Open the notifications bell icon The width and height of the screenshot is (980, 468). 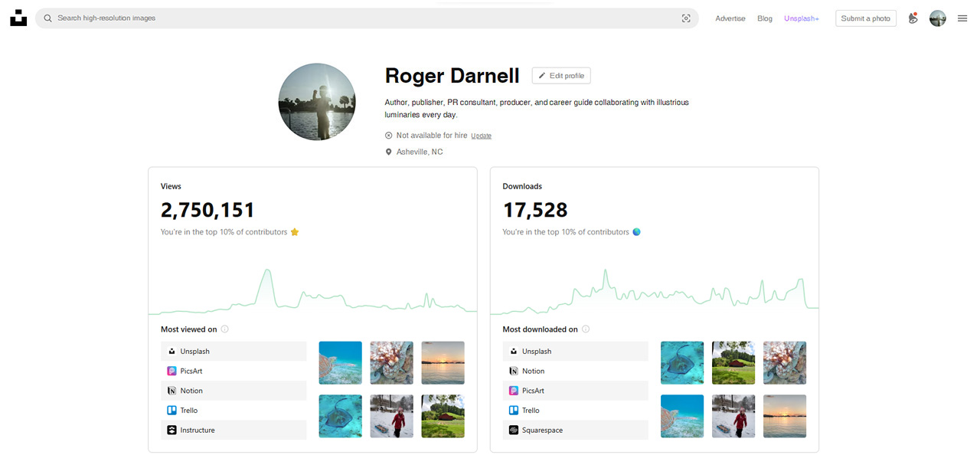913,18
